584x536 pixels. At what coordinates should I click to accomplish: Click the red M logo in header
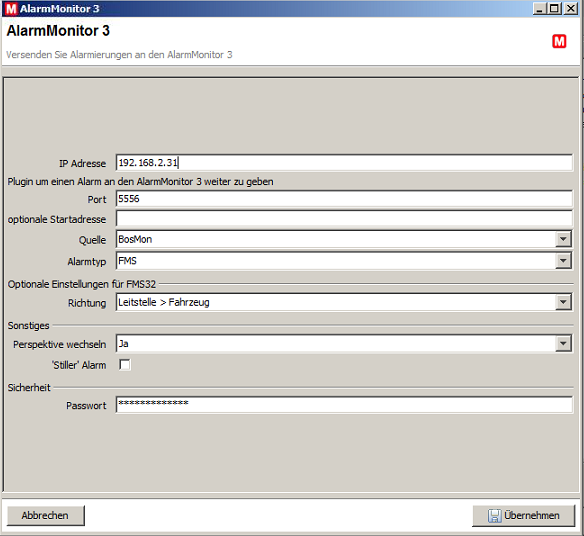[559, 41]
